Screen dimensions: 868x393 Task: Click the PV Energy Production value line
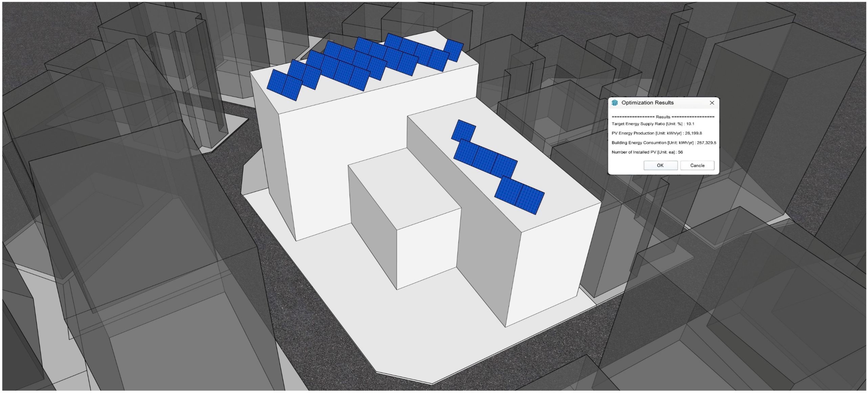(656, 133)
